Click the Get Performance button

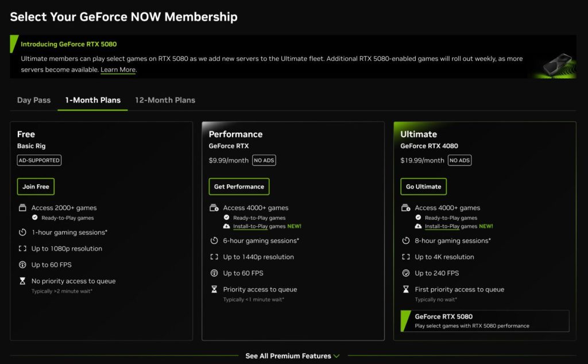click(239, 187)
